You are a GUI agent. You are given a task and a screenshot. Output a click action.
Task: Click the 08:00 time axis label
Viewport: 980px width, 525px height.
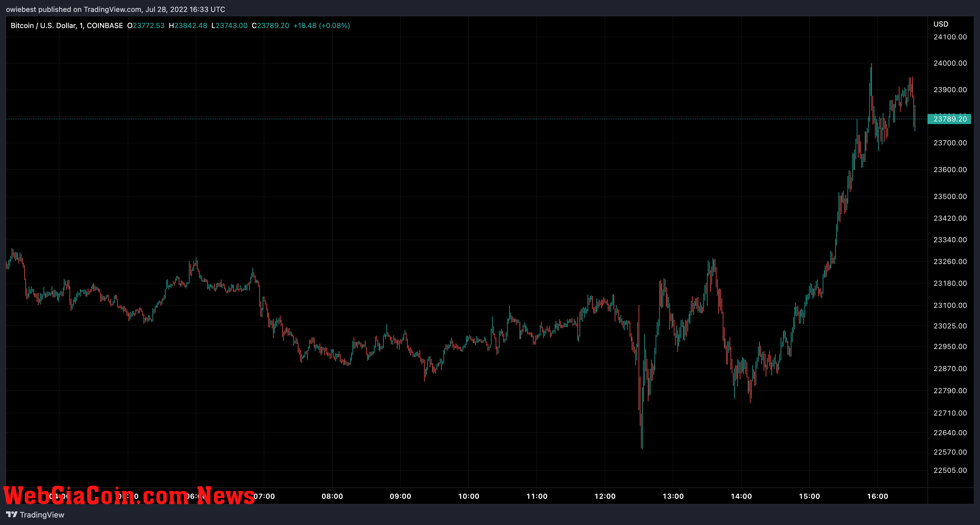(x=332, y=496)
